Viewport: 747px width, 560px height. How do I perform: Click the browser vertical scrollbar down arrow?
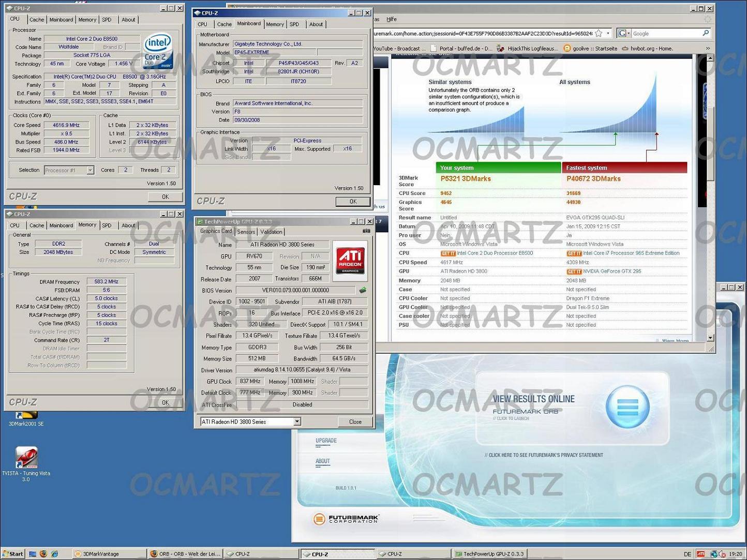click(710, 338)
